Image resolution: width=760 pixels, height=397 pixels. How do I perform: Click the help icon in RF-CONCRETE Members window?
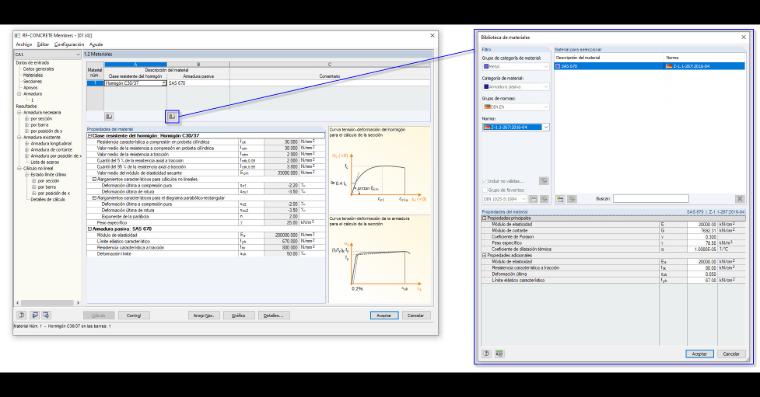[21, 315]
